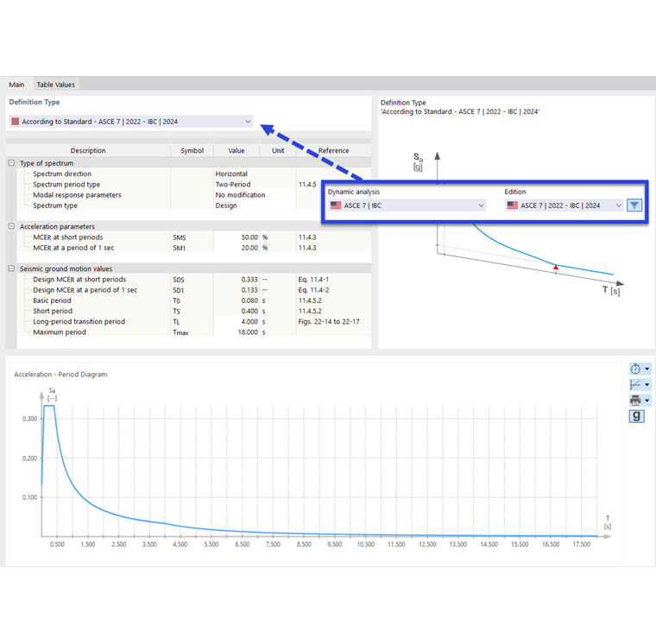This screenshot has height=644, width=656.
Task: Select the Modal response parameters row
Action: point(77,195)
